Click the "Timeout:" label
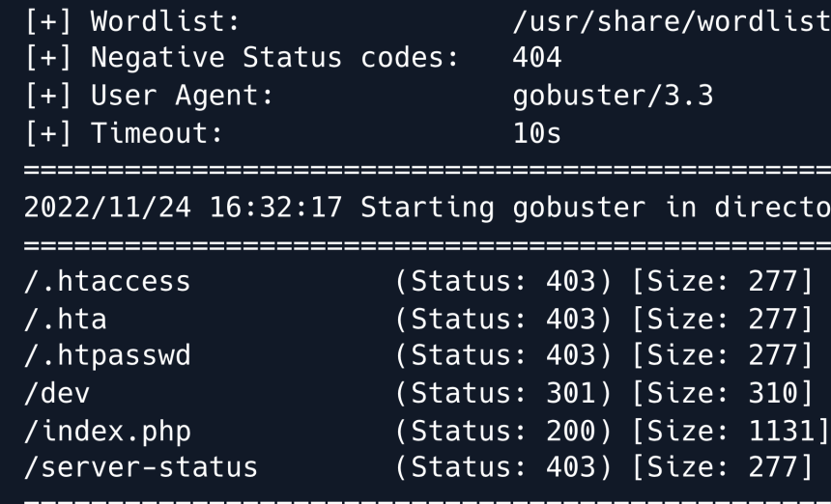Image resolution: width=831 pixels, height=504 pixels. pos(157,133)
